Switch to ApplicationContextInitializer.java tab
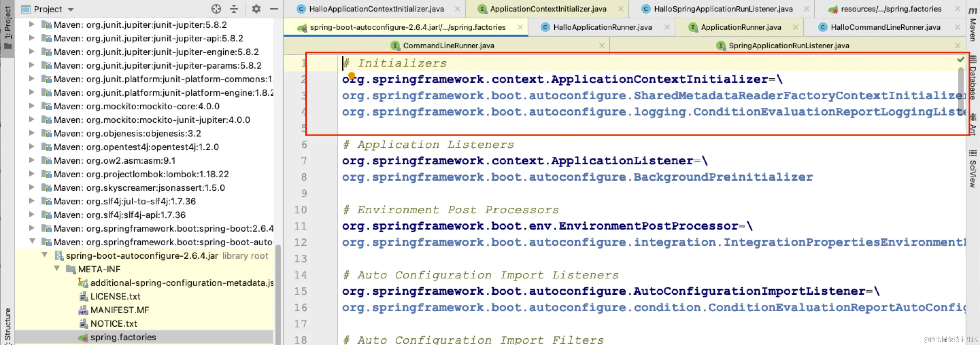980x345 pixels. tap(548, 9)
